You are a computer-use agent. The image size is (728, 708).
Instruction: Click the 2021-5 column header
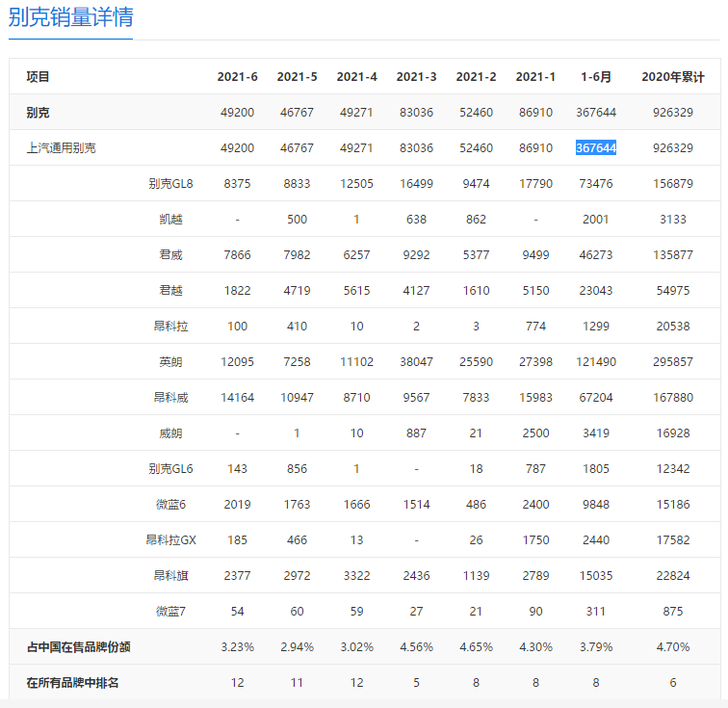coord(298,77)
